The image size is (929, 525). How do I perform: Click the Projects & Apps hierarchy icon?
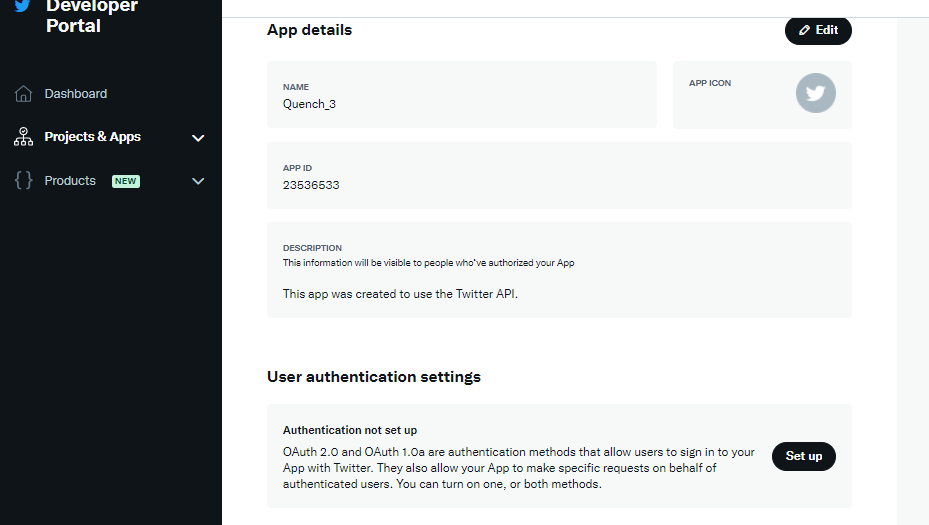click(24, 137)
